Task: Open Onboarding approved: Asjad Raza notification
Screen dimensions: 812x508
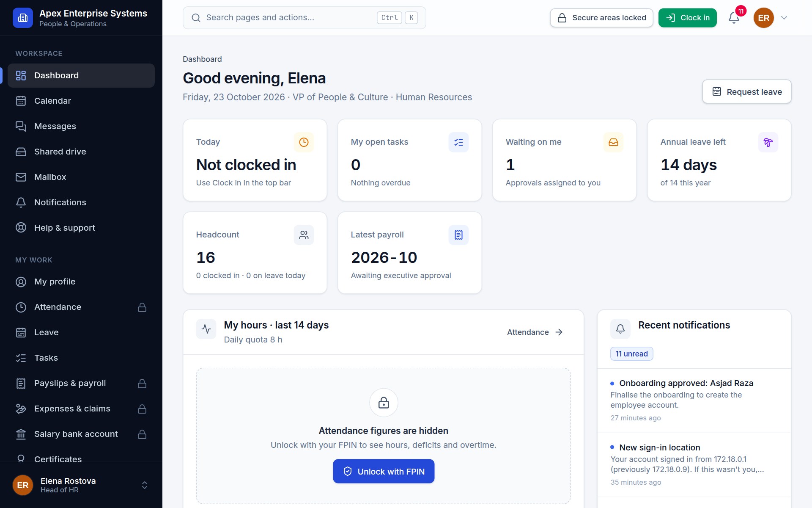Action: click(694, 400)
